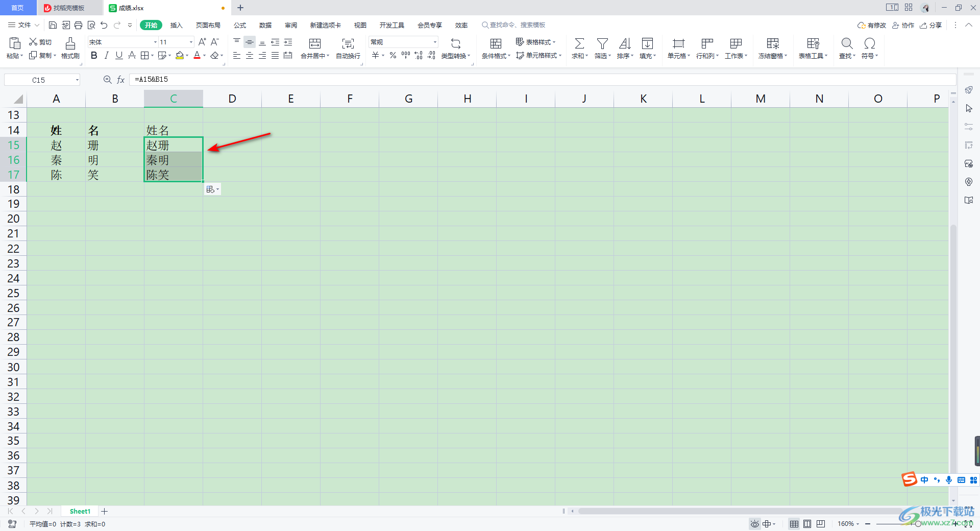
Task: Click the Redo arrow icon
Action: point(117,25)
